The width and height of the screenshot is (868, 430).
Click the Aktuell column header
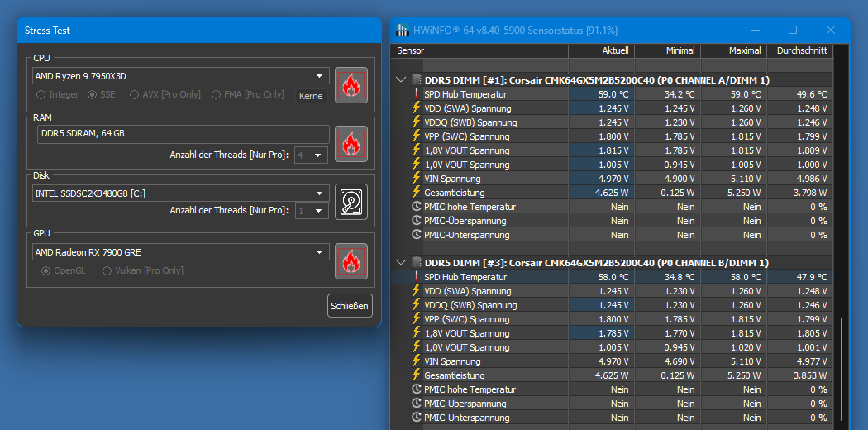click(x=601, y=50)
